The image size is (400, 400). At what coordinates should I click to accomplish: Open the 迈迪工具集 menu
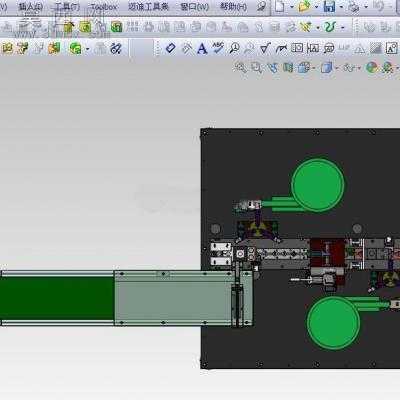click(148, 6)
